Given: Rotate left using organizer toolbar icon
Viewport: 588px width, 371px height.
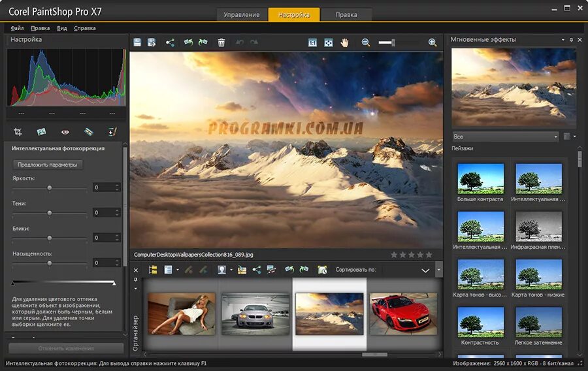Looking at the screenshot, I should coord(289,270).
